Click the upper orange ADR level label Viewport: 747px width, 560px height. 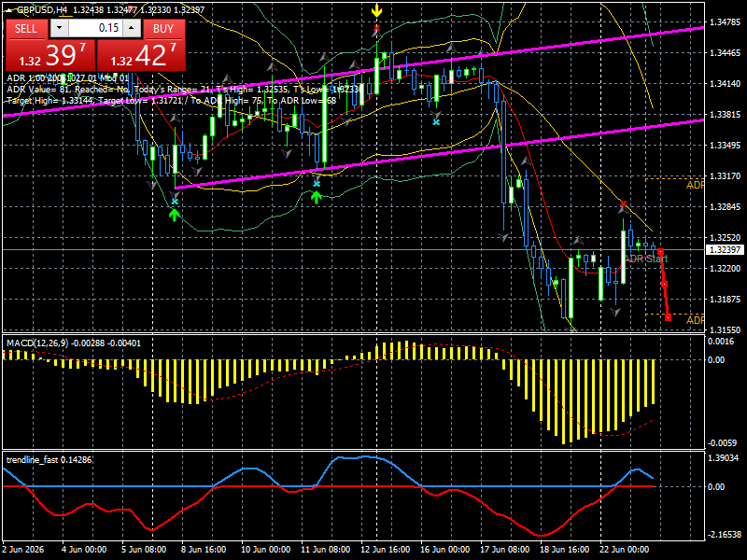[x=695, y=185]
